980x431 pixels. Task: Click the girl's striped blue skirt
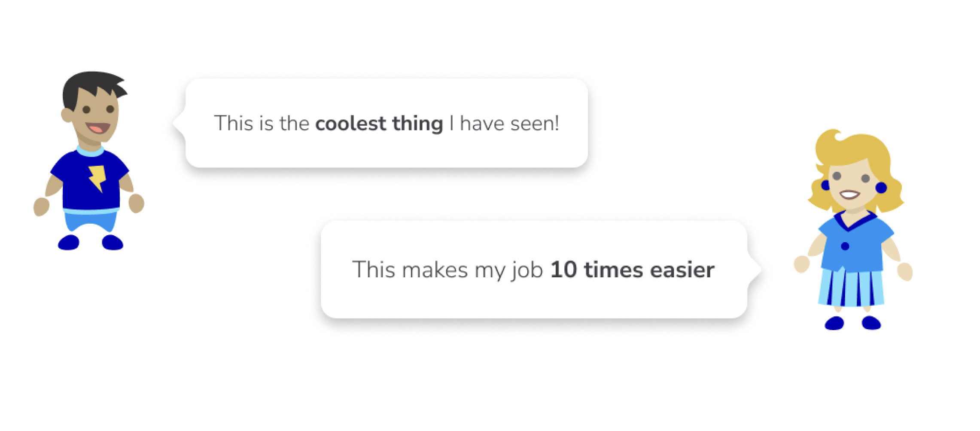pyautogui.click(x=851, y=286)
